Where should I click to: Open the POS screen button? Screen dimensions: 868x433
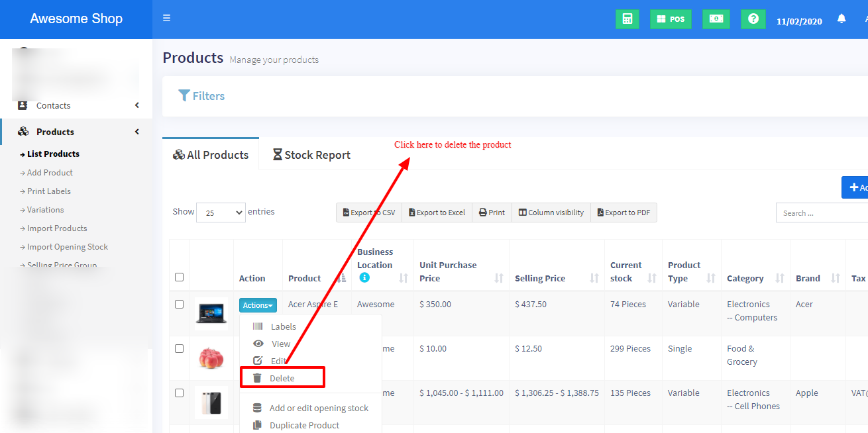coord(671,19)
